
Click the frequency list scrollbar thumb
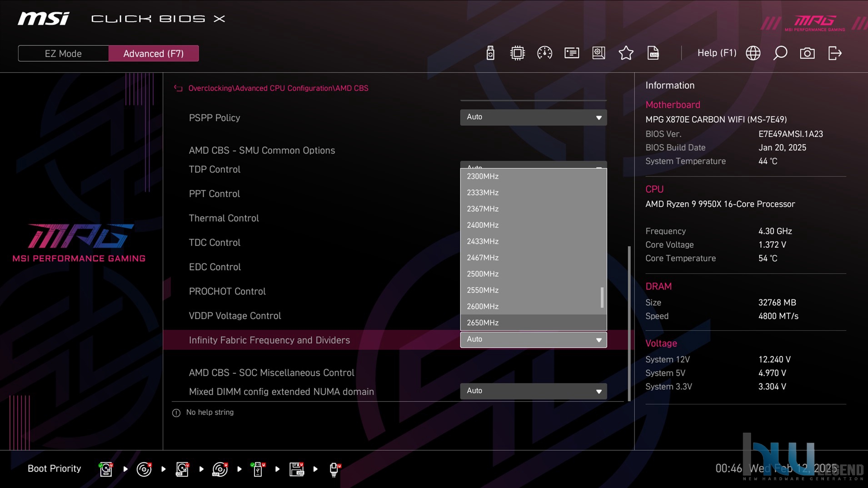point(602,298)
